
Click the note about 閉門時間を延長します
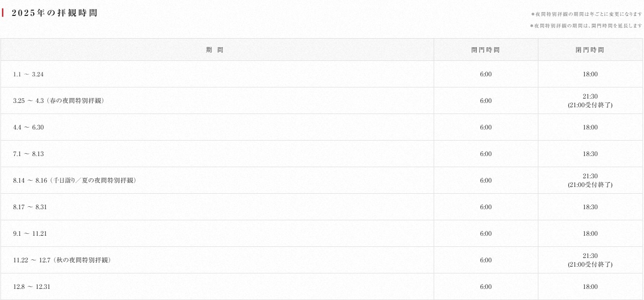tap(586, 26)
